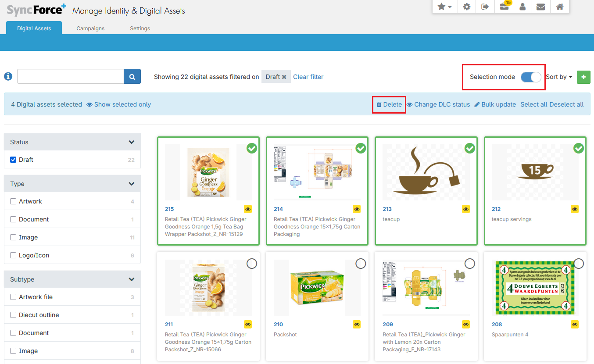Open the Pickwick box Packshot thumbnail
Image resolution: width=594 pixels, height=364 pixels.
pyautogui.click(x=317, y=288)
